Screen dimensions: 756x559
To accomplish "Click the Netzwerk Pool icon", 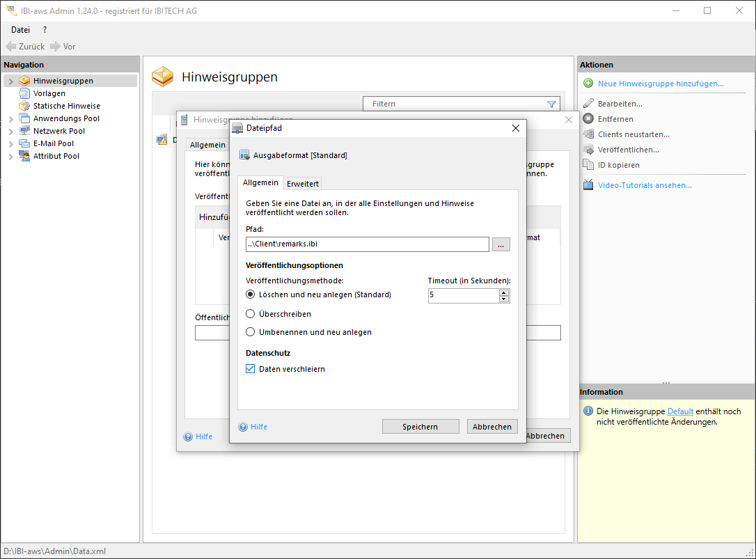I will coord(24,131).
